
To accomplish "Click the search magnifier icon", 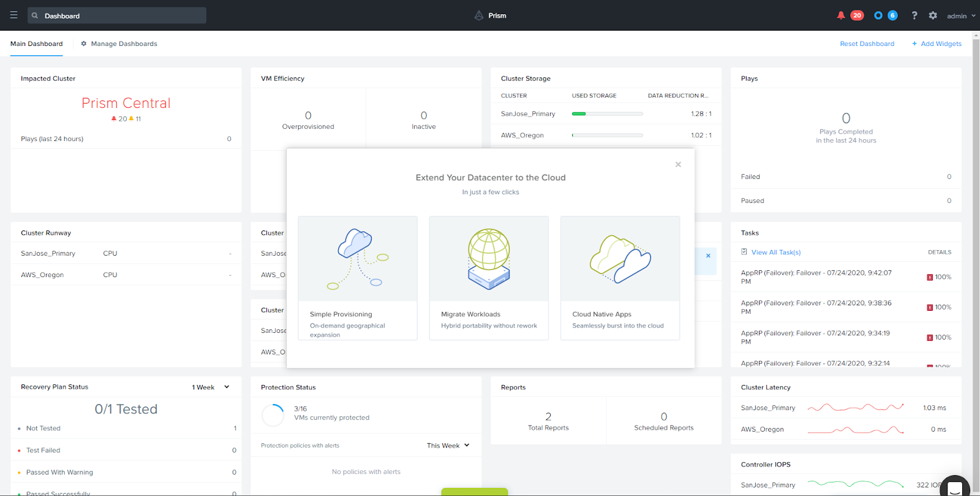I will (x=35, y=16).
